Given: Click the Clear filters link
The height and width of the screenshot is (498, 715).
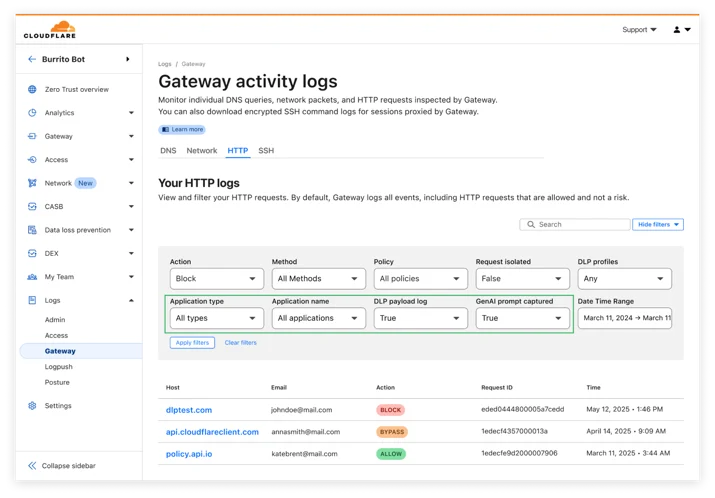Looking at the screenshot, I should point(241,342).
